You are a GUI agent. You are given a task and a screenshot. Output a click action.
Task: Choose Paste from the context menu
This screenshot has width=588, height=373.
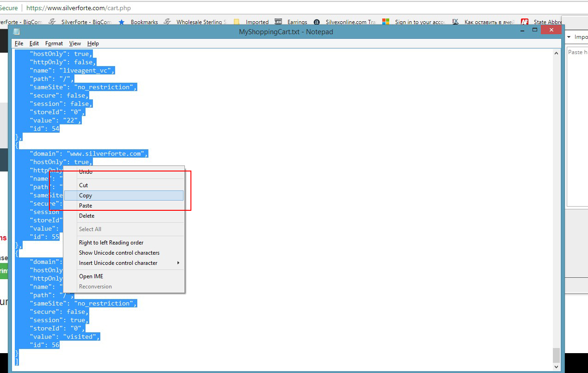coord(124,206)
